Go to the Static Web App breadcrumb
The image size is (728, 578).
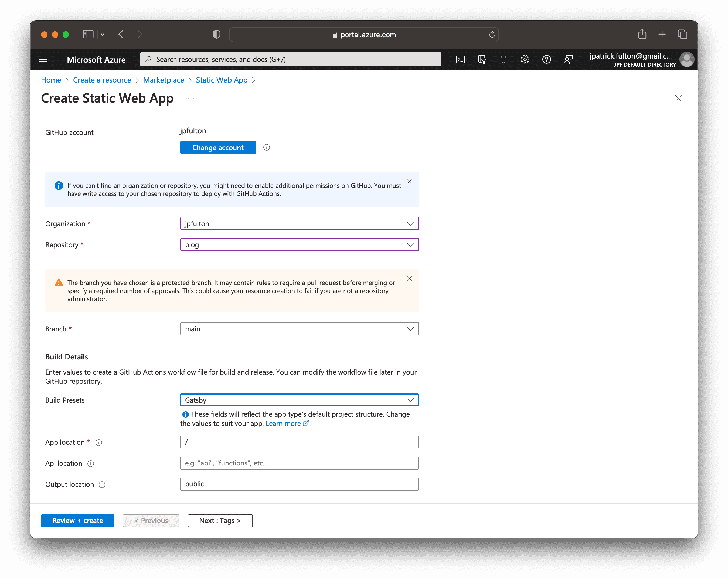tap(222, 80)
